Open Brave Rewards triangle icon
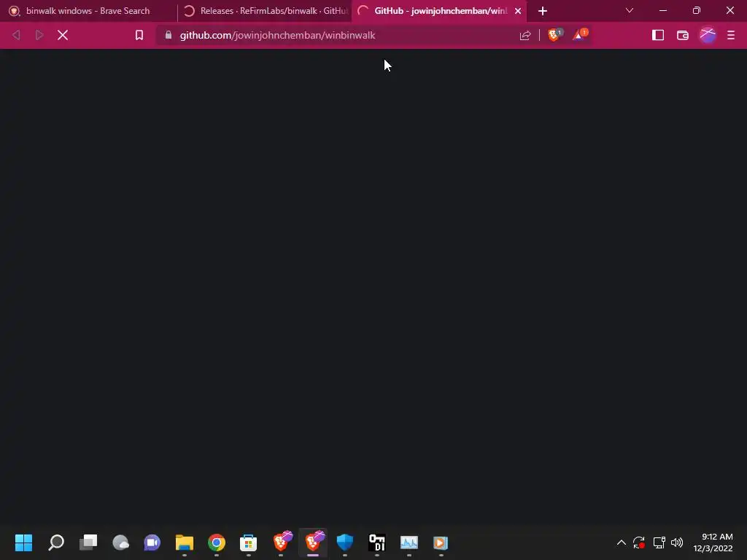 (x=580, y=35)
